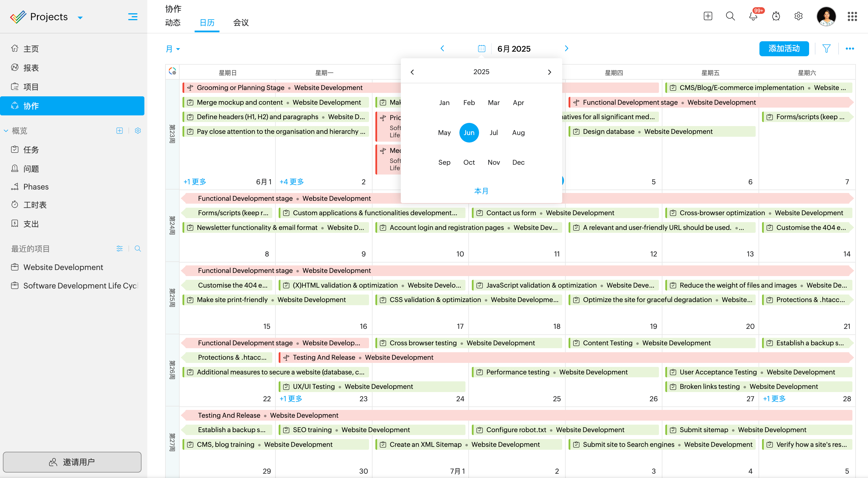Select Oct in the month picker
Image resolution: width=868 pixels, height=478 pixels.
pos(469,162)
